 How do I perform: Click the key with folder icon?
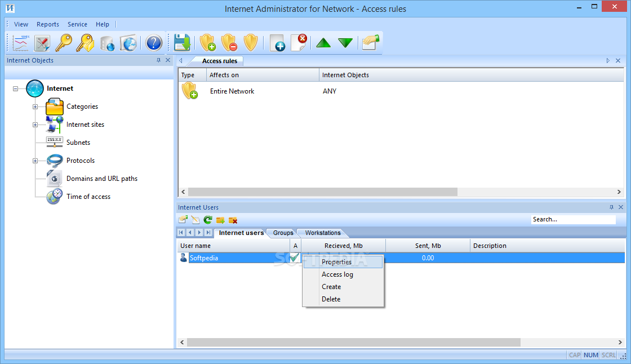[x=85, y=43]
